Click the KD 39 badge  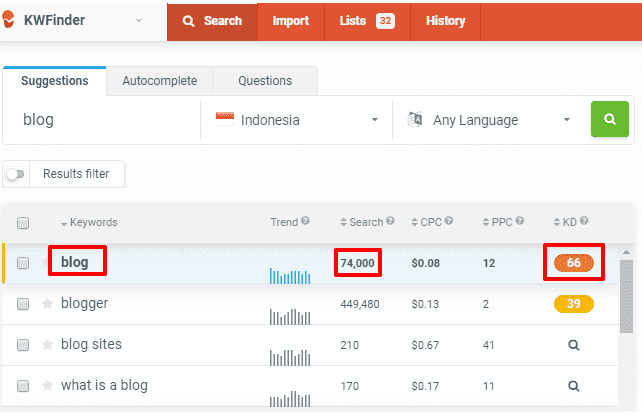click(x=574, y=304)
